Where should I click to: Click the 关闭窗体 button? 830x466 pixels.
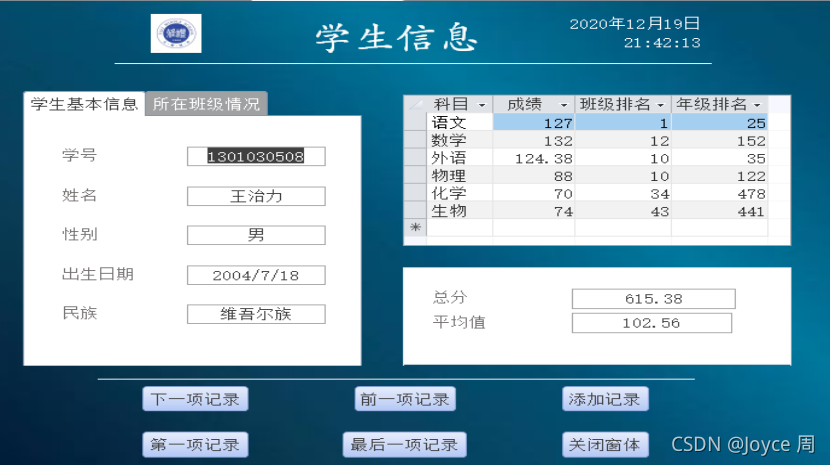[x=605, y=445]
